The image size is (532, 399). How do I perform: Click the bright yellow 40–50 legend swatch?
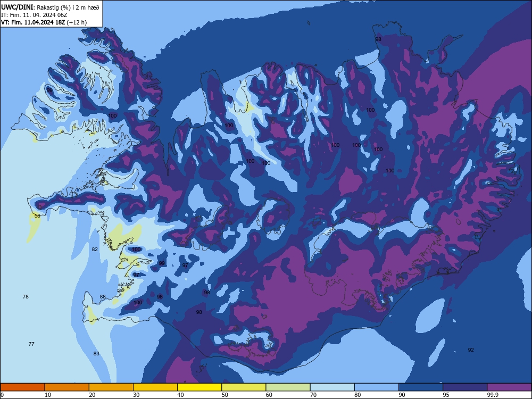[199, 387]
